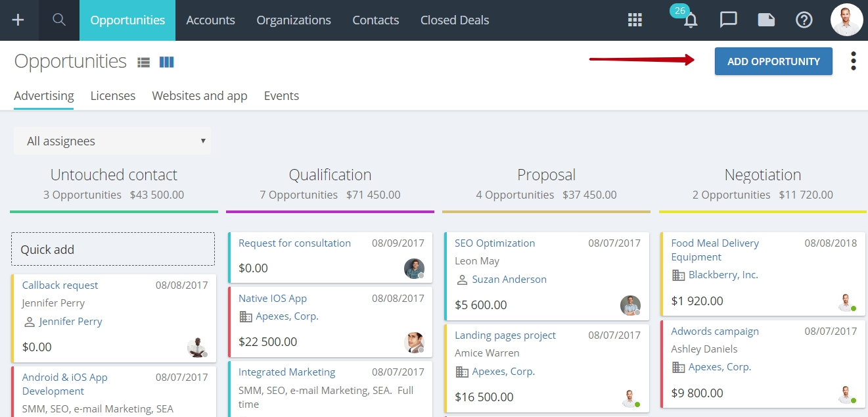Open the search magnifier icon
The height and width of the screenshot is (417, 868).
point(59,20)
